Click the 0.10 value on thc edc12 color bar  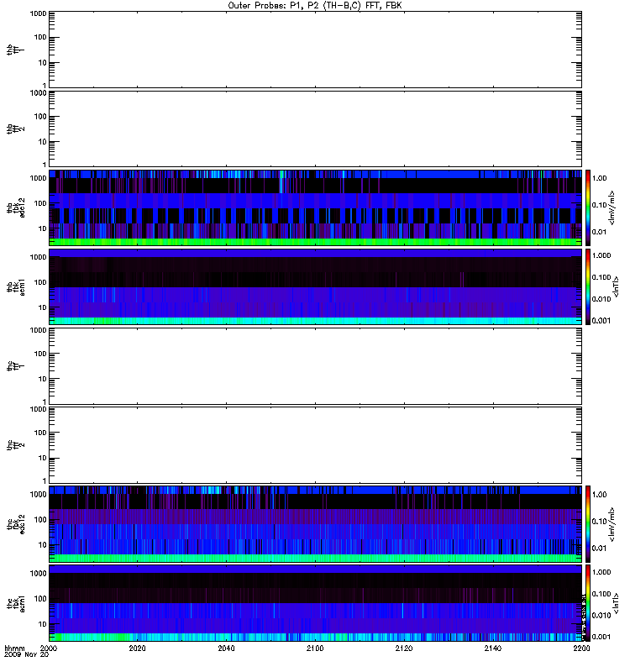pos(600,521)
